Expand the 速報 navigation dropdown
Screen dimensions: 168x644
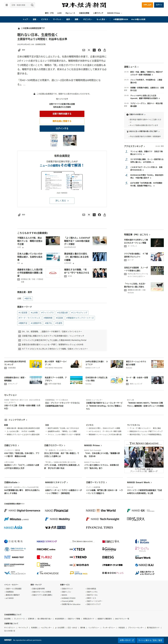tap(35, 19)
